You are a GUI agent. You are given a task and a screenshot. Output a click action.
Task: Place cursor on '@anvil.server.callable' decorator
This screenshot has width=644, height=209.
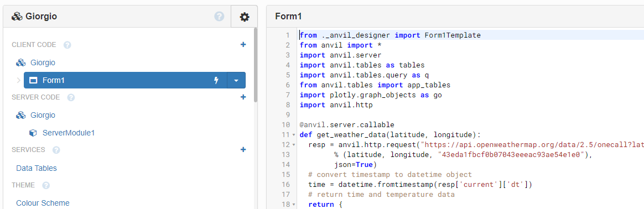[x=347, y=125]
